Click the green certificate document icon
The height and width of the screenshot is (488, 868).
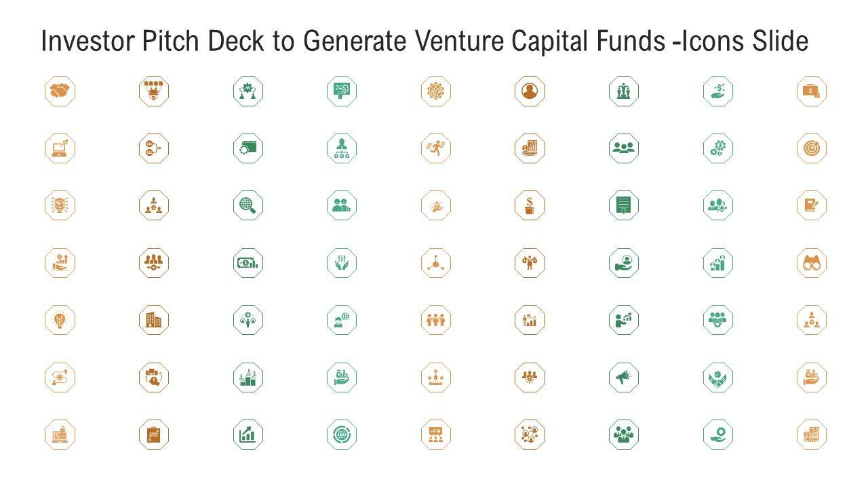(x=624, y=205)
